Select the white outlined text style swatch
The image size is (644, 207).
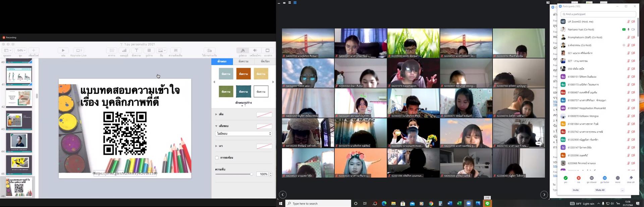point(261,92)
